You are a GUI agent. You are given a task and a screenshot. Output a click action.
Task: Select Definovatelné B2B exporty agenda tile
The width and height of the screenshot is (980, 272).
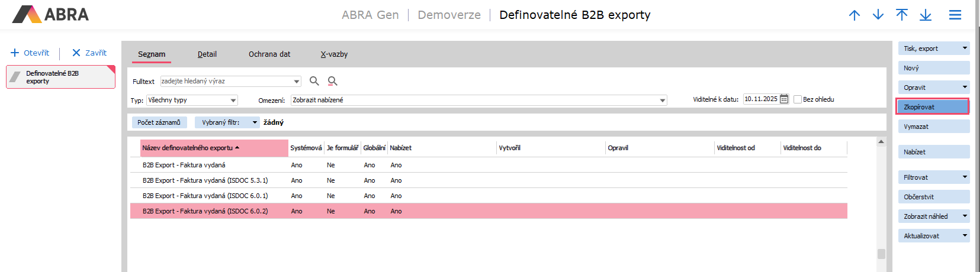click(60, 77)
